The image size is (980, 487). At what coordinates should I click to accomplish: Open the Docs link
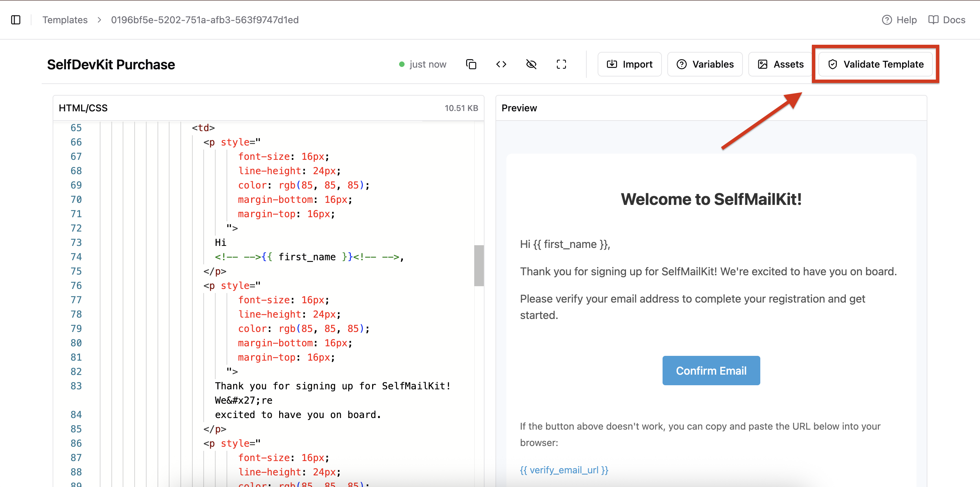pos(947,20)
